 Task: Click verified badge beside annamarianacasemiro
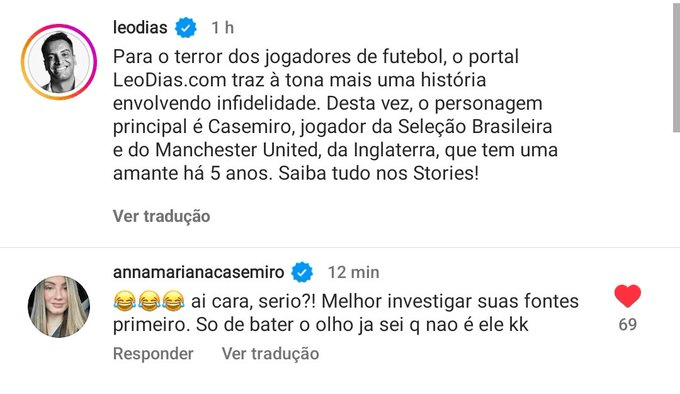(302, 272)
